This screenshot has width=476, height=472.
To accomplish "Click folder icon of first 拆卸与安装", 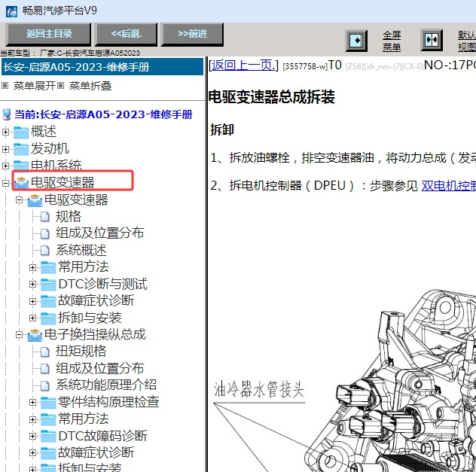I will [x=48, y=318].
